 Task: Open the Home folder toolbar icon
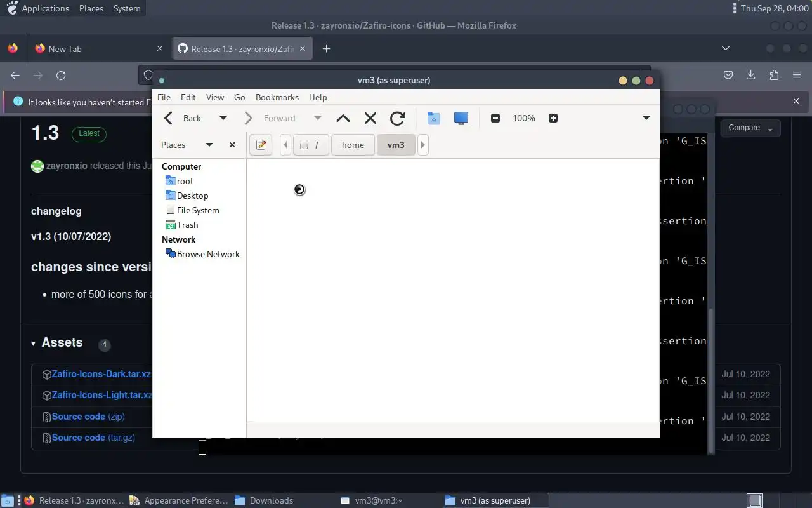click(x=434, y=118)
